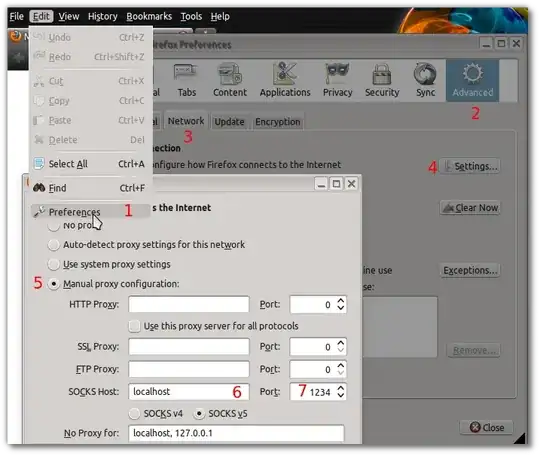Click the HTTP Proxy text field
This screenshot has height=456, width=540.
189,304
